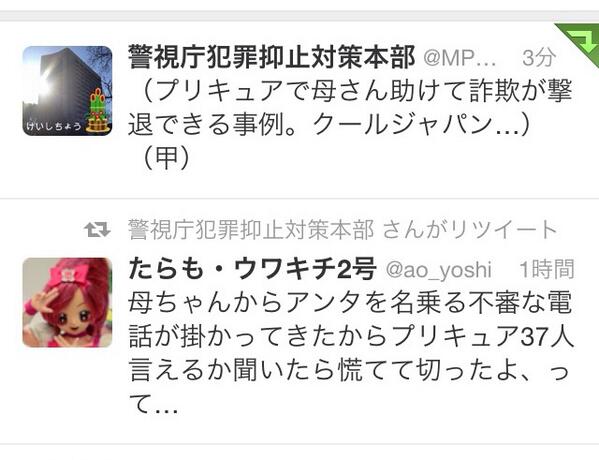
Task: Open the 1時間 timestamp of the retweet
Action: pos(547,269)
